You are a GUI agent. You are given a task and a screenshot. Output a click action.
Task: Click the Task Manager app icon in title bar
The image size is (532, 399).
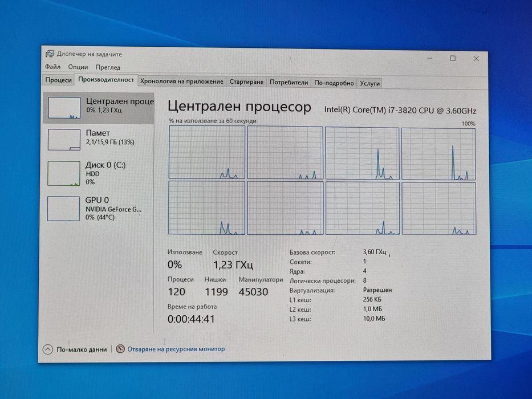coord(50,54)
